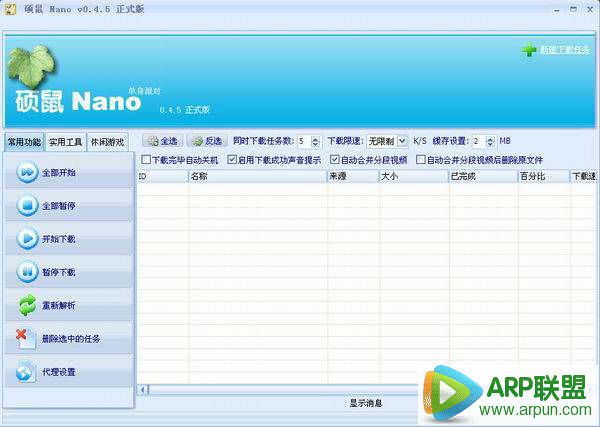The image size is (600, 427).
Task: Click the 全部暂停 stop icon
Action: point(27,206)
